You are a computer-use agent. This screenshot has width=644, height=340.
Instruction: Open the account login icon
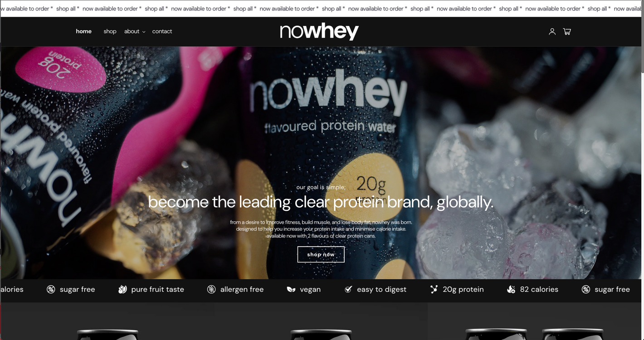click(x=552, y=32)
